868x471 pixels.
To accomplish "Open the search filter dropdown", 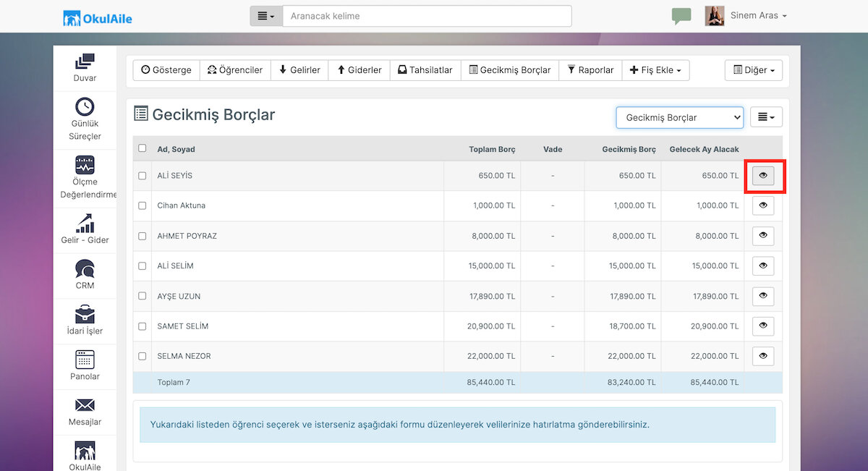I will (266, 16).
